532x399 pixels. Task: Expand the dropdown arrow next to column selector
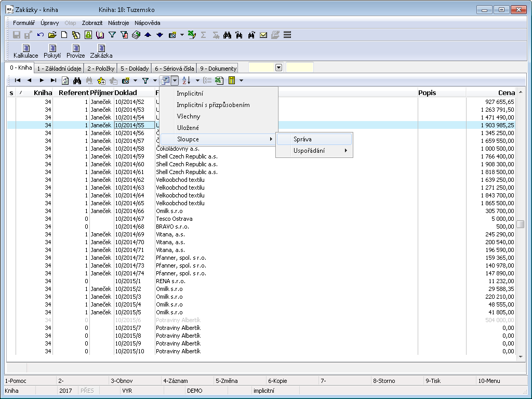(x=175, y=81)
